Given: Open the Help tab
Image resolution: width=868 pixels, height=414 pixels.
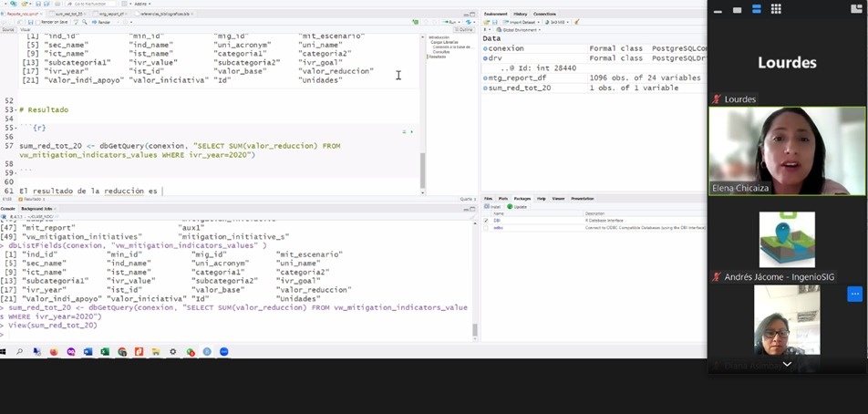Looking at the screenshot, I should 542,198.
